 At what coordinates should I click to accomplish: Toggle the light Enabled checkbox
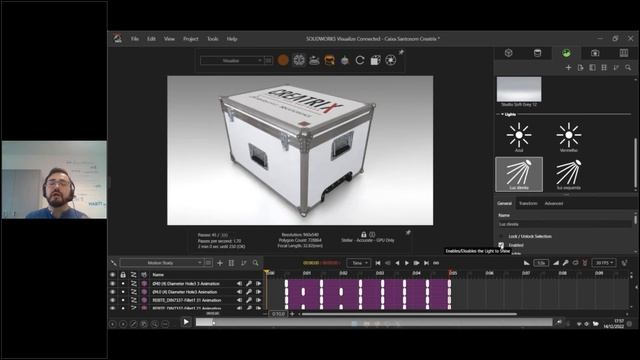[501, 245]
